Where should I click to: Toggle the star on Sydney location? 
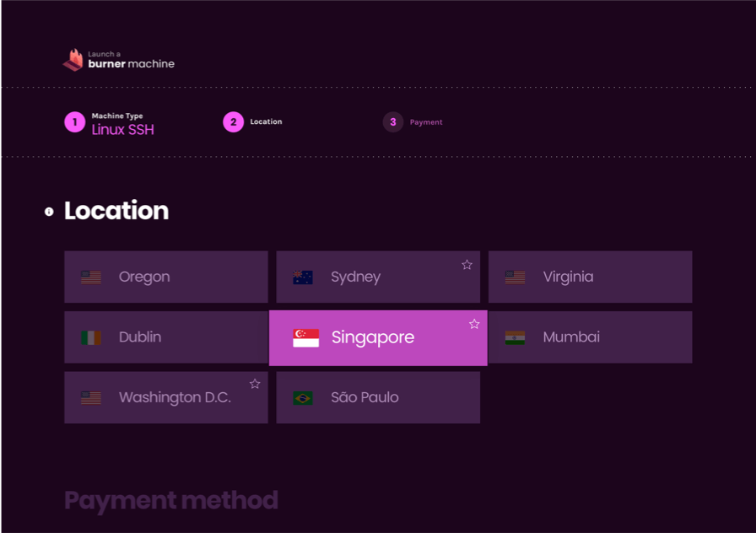click(x=467, y=265)
